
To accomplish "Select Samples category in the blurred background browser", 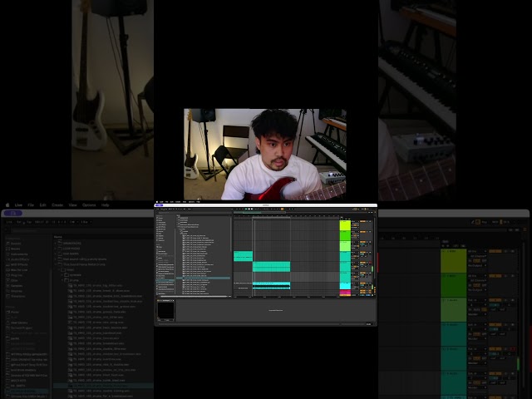I will pyautogui.click(x=14, y=286).
